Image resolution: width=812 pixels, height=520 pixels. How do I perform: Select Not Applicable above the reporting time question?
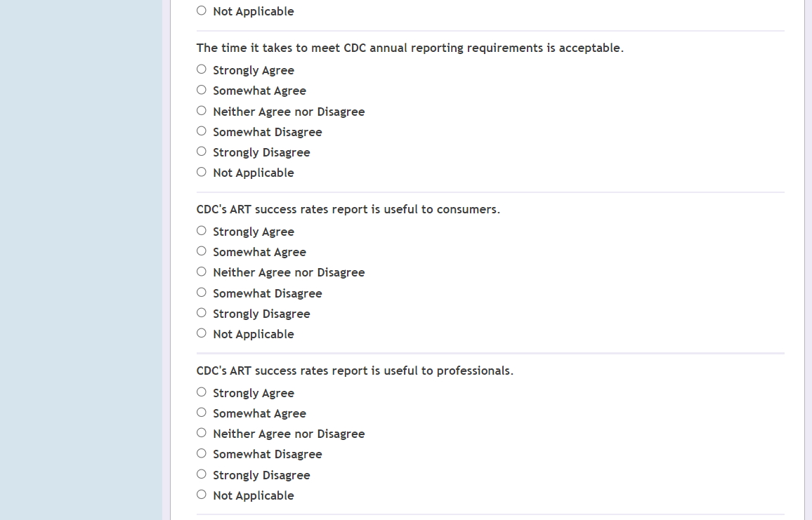[202, 11]
